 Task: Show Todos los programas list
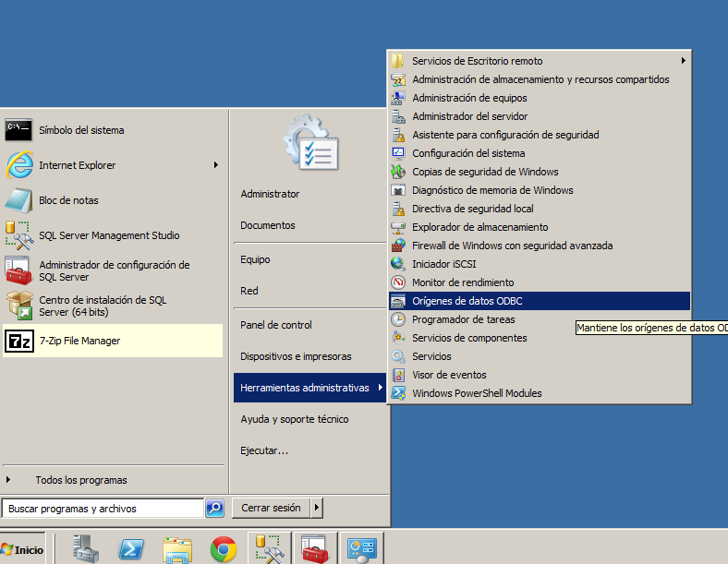point(81,480)
